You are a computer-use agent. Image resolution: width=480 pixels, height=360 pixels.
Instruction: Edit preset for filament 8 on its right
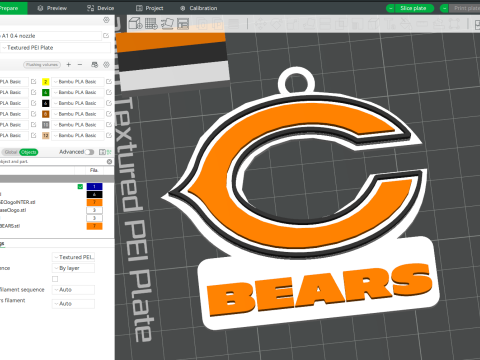[x=109, y=114]
